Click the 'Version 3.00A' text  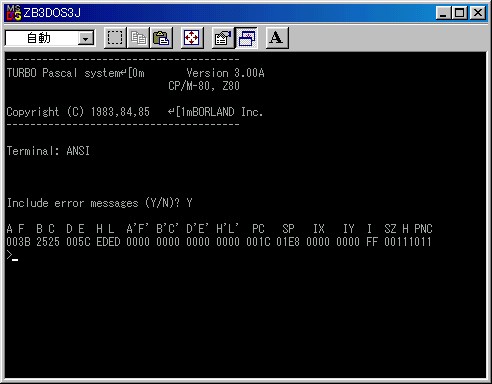click(225, 73)
